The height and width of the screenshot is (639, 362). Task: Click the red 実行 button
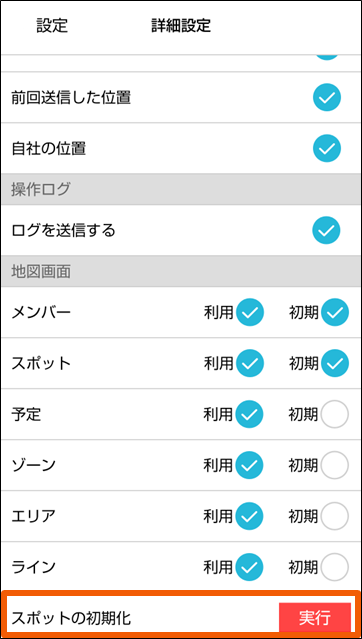coord(315,618)
